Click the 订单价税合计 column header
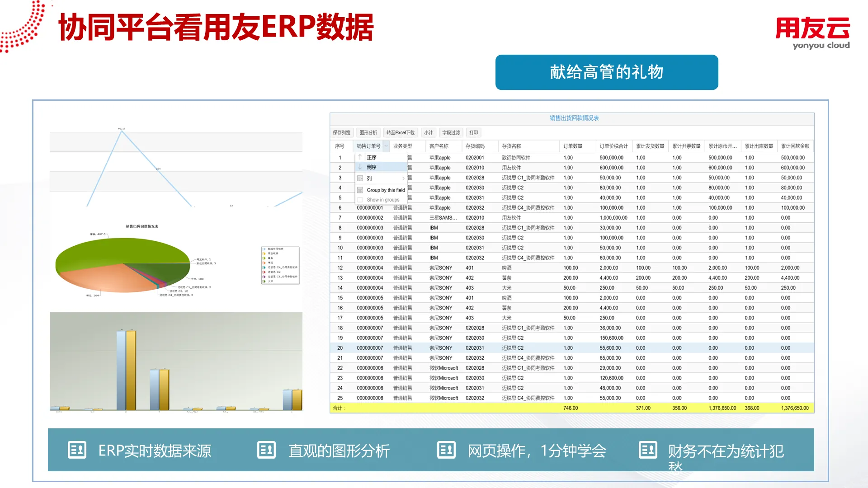The height and width of the screenshot is (488, 868). point(614,146)
